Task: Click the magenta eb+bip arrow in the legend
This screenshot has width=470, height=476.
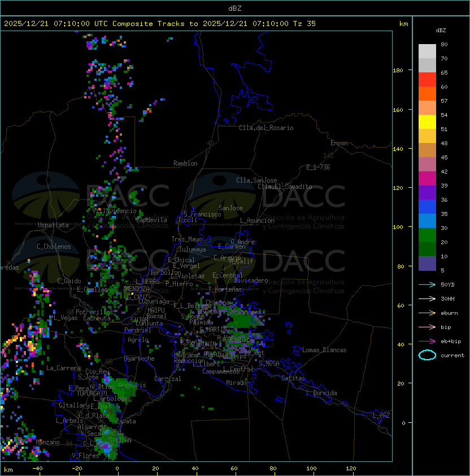Action: click(x=427, y=341)
